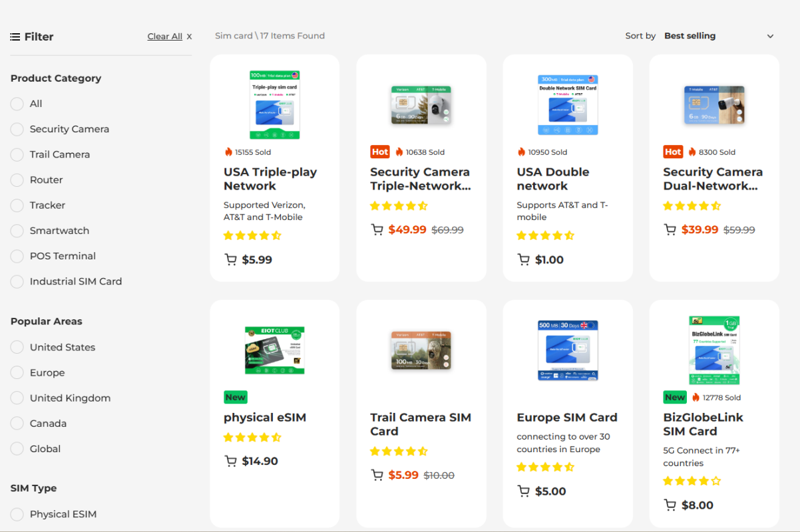Click the Double Network SIM Card image
Screen dimensions: 800x532
tap(568, 105)
